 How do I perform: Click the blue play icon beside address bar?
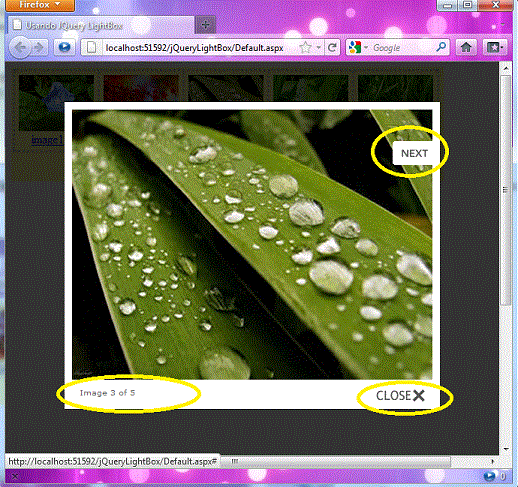pos(64,47)
